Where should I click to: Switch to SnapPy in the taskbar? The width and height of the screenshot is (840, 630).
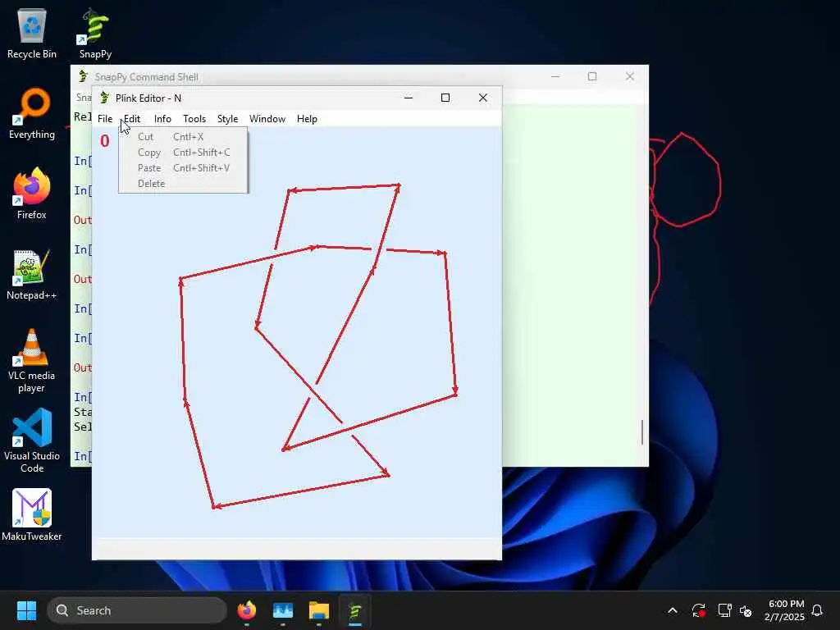pyautogui.click(x=354, y=610)
